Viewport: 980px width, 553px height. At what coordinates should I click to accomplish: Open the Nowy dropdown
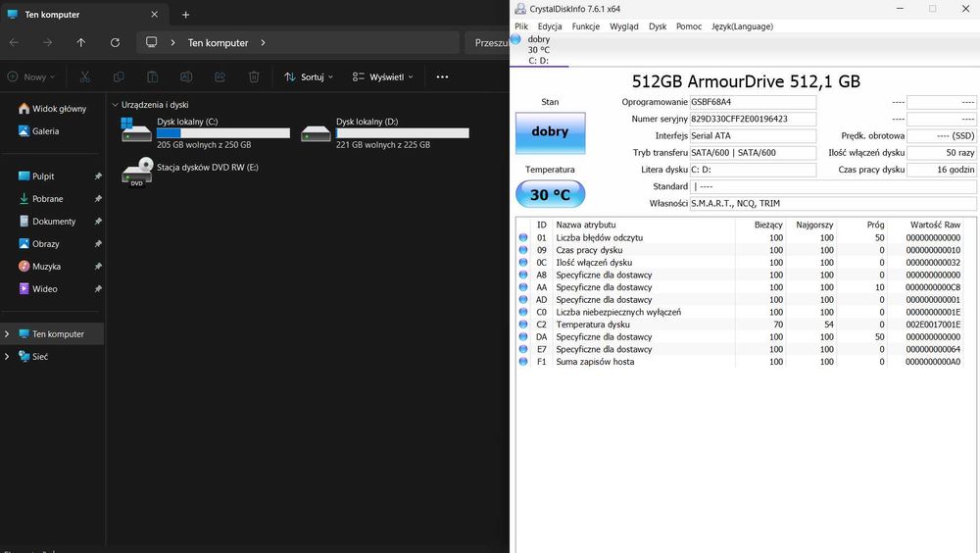31,76
